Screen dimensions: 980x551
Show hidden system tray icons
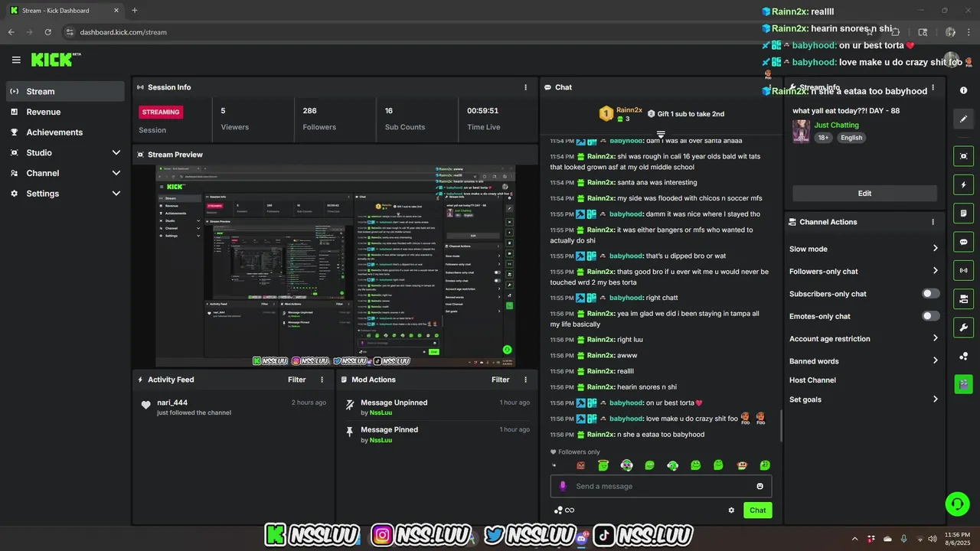(854, 538)
